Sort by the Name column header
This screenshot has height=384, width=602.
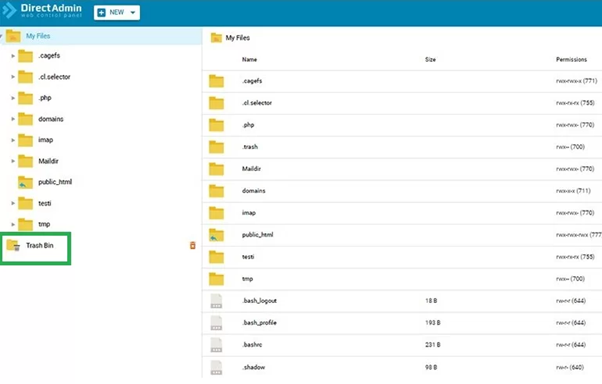coord(249,60)
